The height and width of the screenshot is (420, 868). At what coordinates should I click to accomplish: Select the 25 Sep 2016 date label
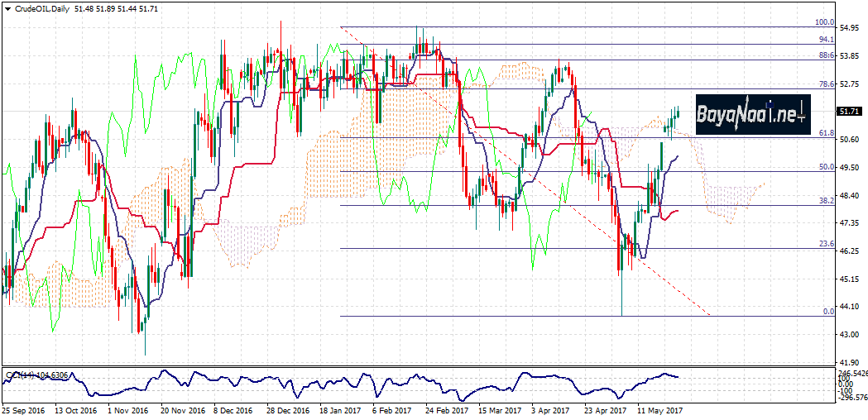coord(22,409)
